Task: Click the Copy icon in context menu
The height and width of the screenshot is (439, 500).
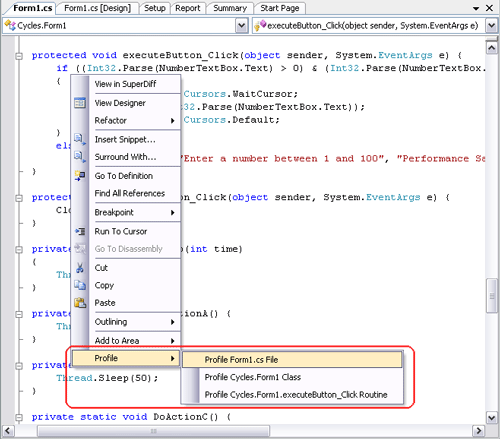Action: pyautogui.click(x=80, y=285)
